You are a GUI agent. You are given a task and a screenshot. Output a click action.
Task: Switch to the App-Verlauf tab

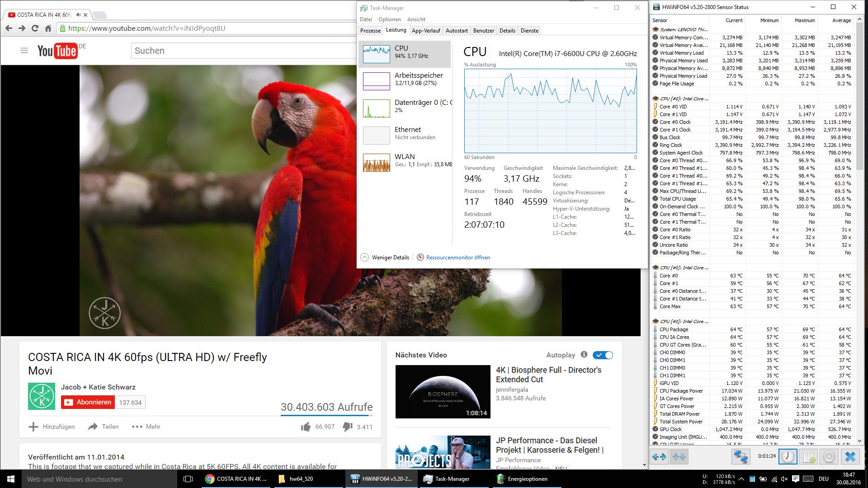coord(425,31)
